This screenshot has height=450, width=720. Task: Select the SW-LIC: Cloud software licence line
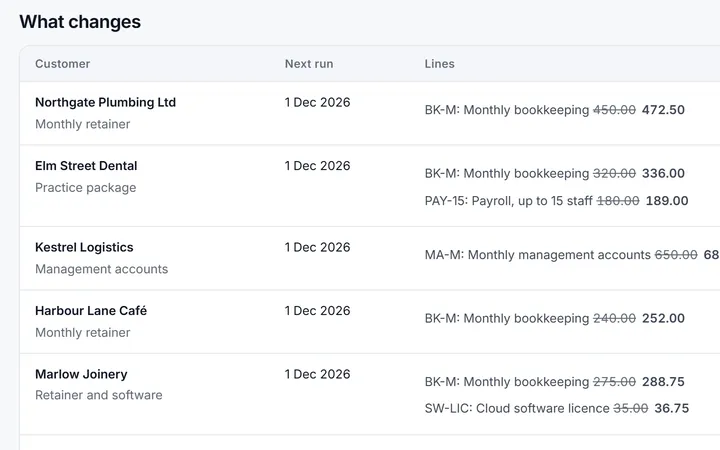pyautogui.click(x=517, y=408)
